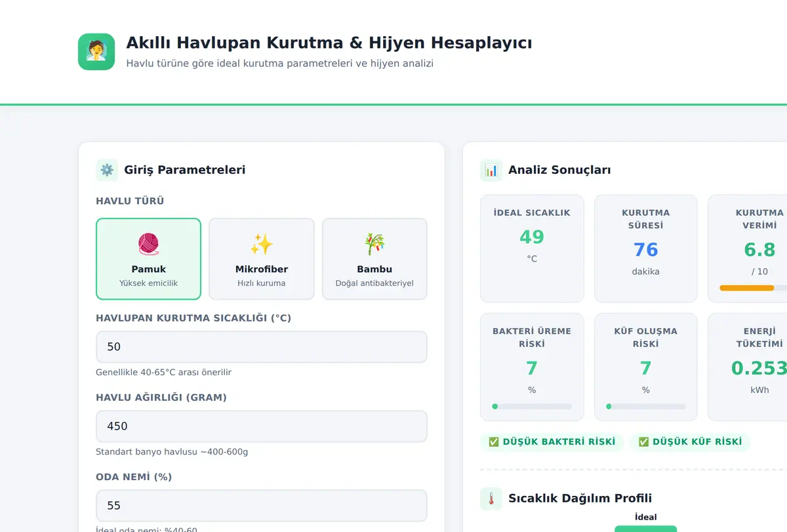Click the 6.8 efficiency score value
Image resolution: width=787 pixels, height=532 pixels.
tap(760, 250)
